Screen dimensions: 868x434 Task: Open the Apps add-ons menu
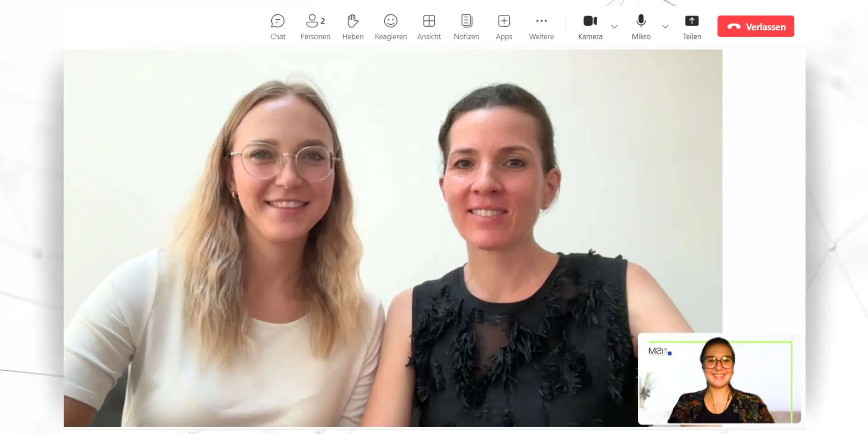click(504, 27)
